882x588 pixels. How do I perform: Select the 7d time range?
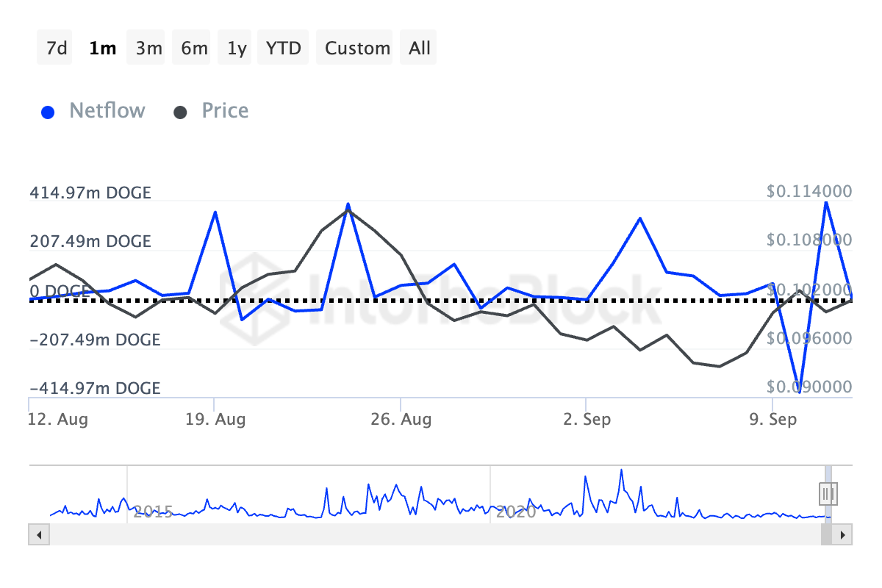point(55,49)
